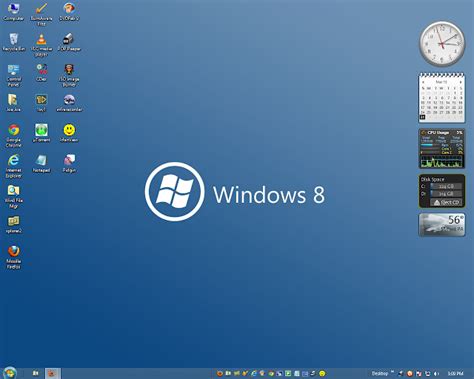Click the CPU Usage gadget title
Viewport: 474px width, 379px height.
438,133
